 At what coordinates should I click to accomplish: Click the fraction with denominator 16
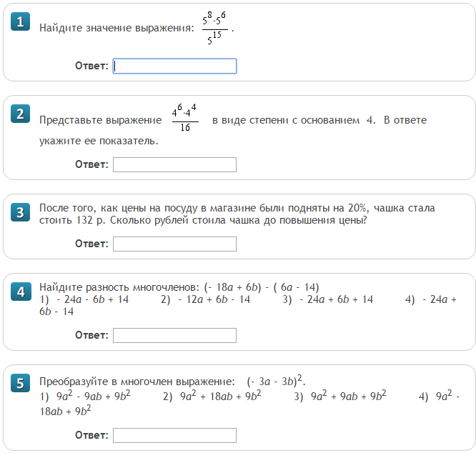coord(184,119)
